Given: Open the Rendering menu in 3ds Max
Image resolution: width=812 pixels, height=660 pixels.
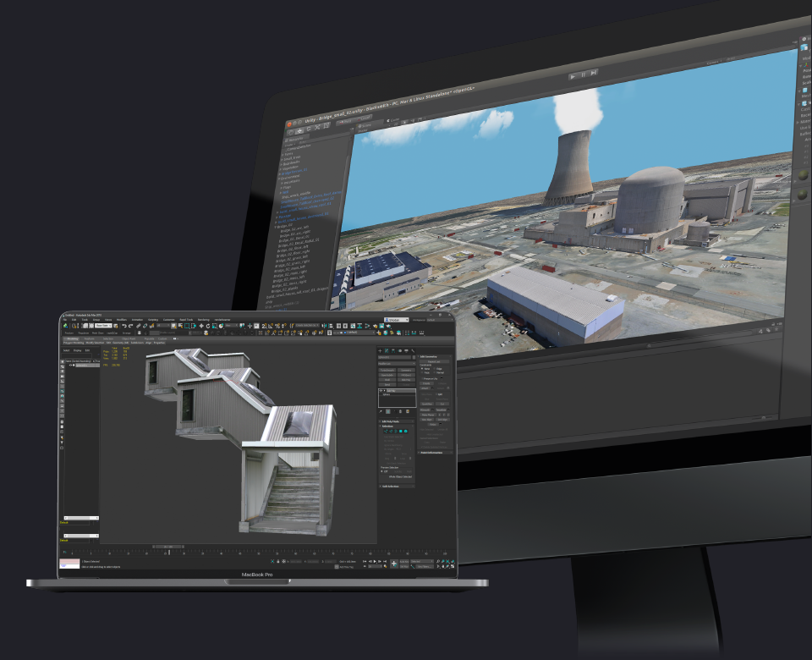Looking at the screenshot, I should tap(204, 320).
